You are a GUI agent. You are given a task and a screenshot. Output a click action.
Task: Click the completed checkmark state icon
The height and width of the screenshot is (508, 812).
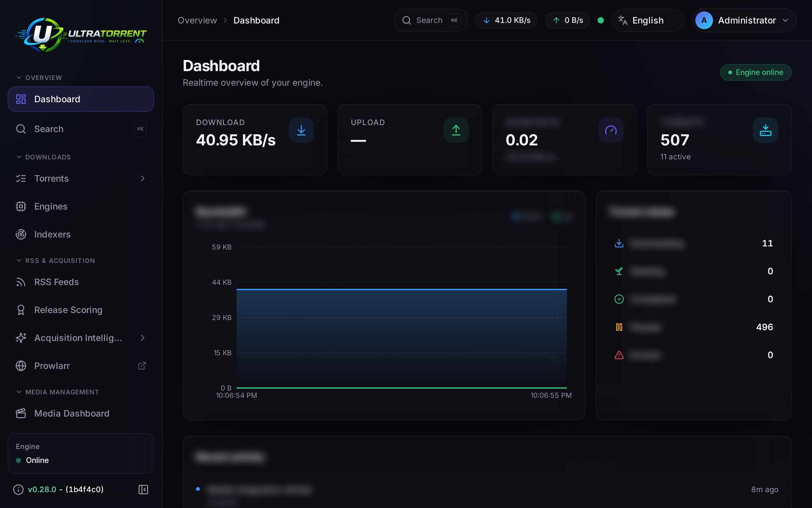(619, 299)
